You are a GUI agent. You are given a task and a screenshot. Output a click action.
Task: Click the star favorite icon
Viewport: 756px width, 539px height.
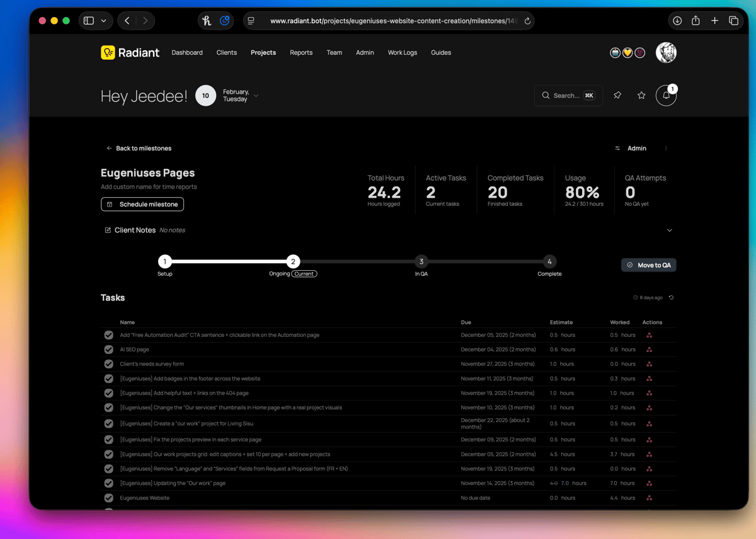(x=641, y=95)
